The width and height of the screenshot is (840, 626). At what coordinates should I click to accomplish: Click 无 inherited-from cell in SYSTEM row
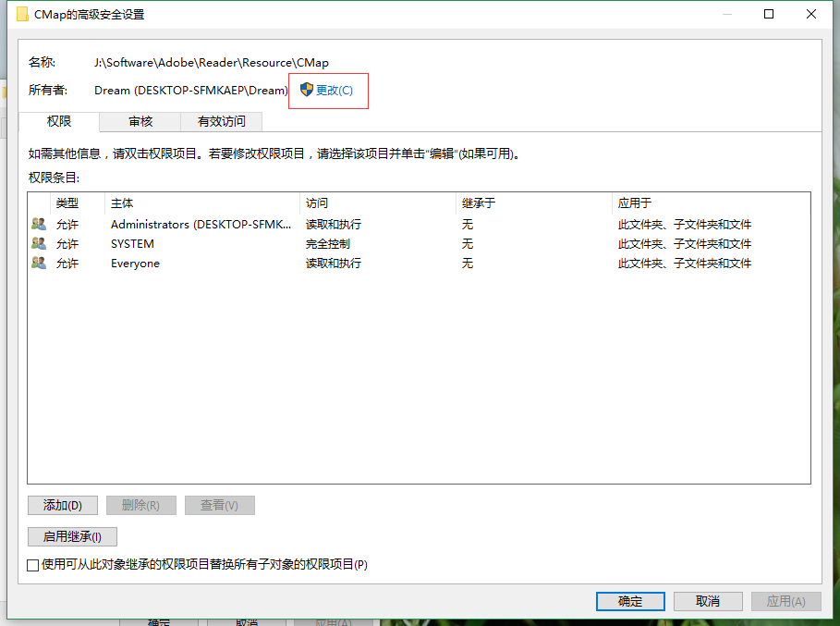(468, 244)
